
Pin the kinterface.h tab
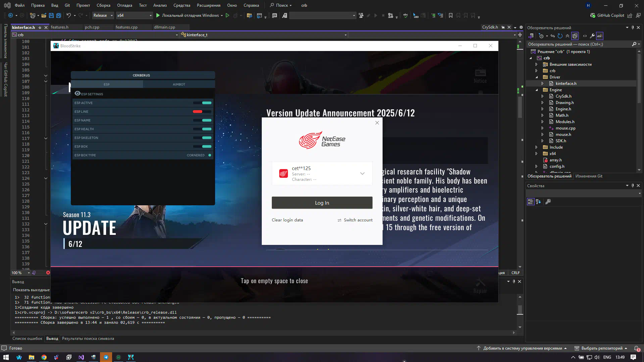40,28
